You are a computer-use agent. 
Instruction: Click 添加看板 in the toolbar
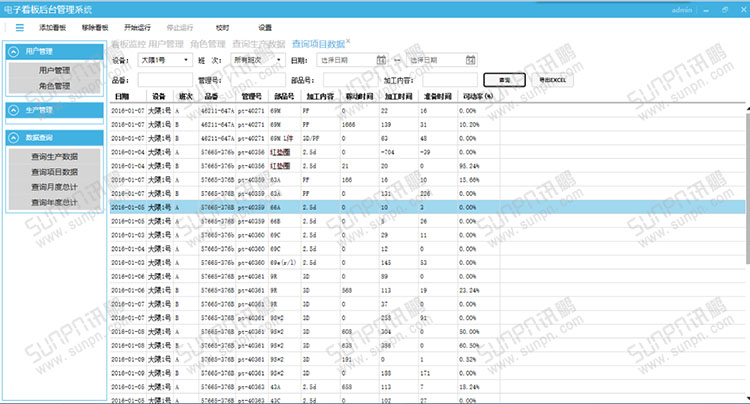[53, 28]
